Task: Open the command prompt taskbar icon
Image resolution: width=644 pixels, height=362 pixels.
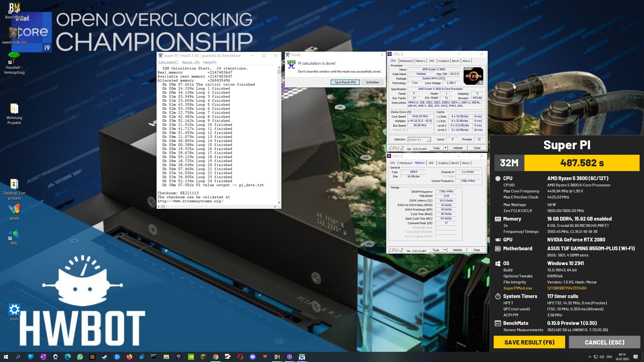Action: pyautogui.click(x=154, y=357)
